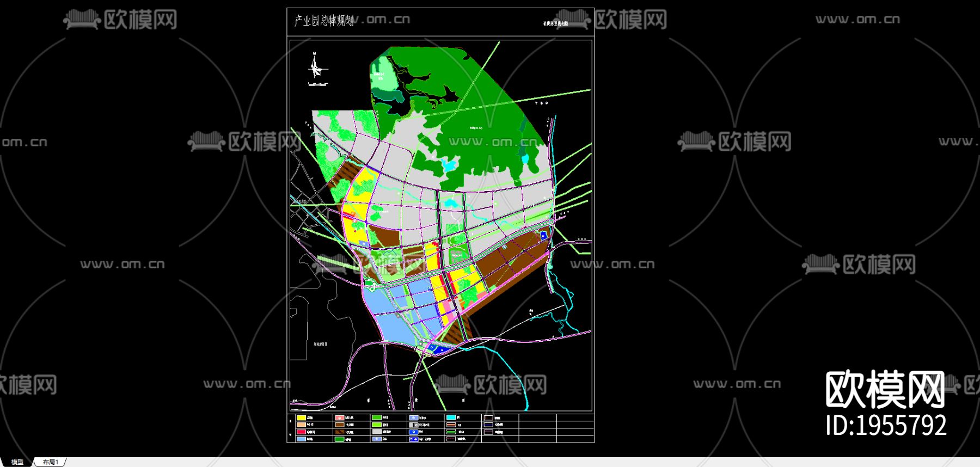Click the pink symbol swatch in the legend
This screenshot has height=467, width=980.
[340, 417]
